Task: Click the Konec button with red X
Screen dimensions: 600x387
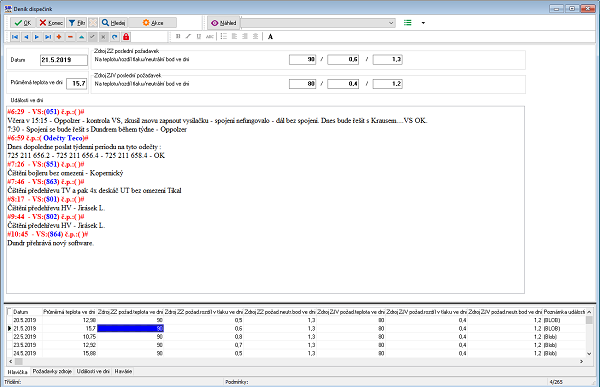Action: 51,23
